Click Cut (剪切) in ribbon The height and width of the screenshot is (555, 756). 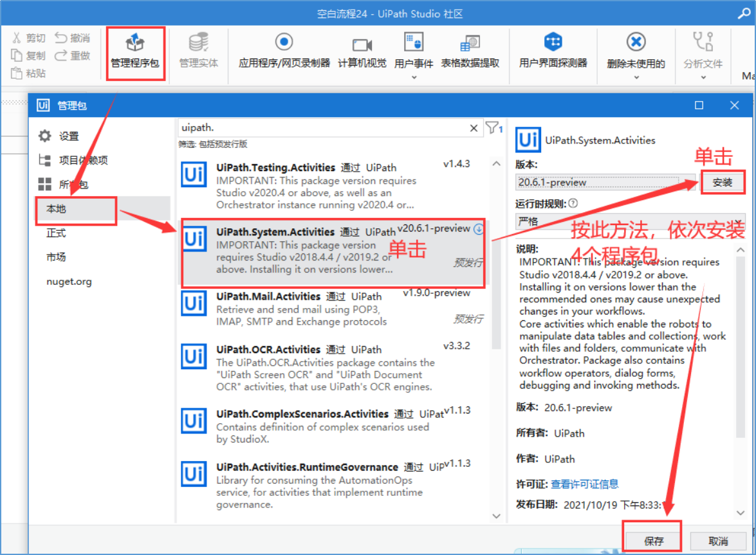(x=29, y=38)
